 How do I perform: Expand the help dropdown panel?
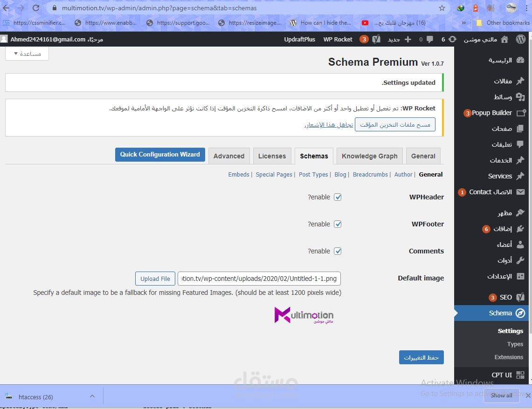[x=27, y=54]
